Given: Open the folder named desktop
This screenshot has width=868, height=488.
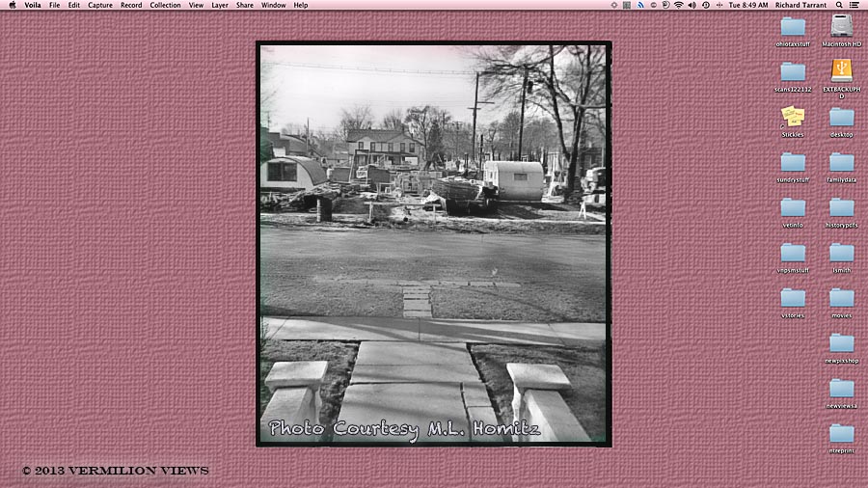Looking at the screenshot, I should pyautogui.click(x=841, y=118).
